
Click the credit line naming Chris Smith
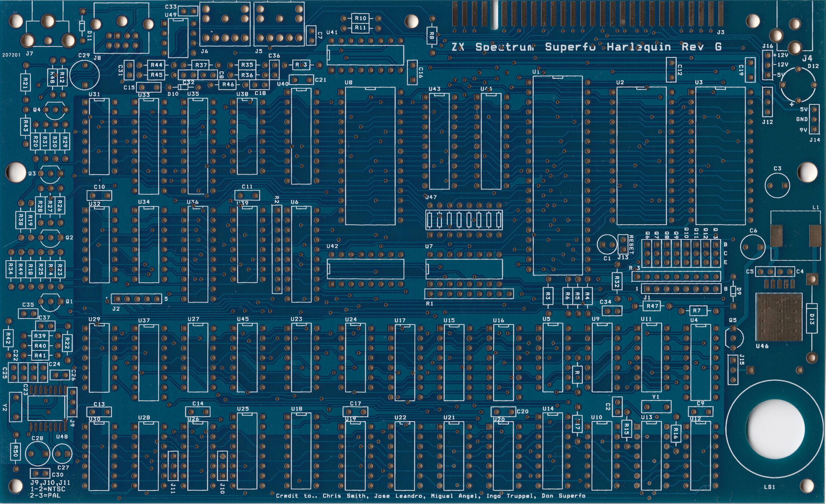click(x=431, y=496)
